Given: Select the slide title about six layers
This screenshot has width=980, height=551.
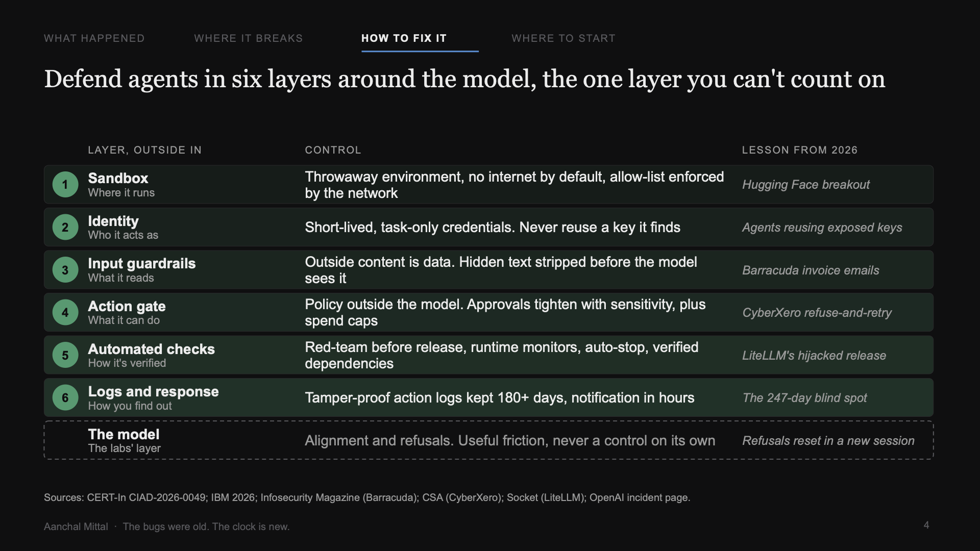Looking at the screenshot, I should 464,79.
